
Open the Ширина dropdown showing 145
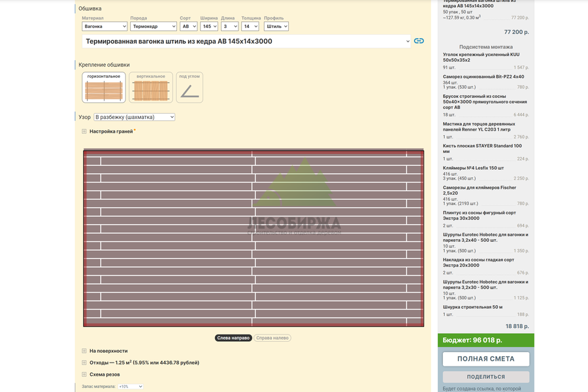tap(209, 26)
